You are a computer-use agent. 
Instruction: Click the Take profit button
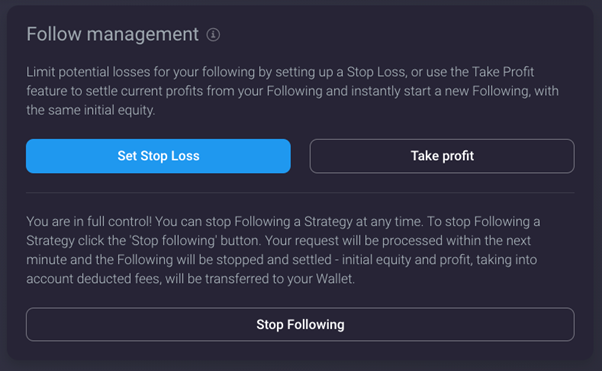[442, 156]
